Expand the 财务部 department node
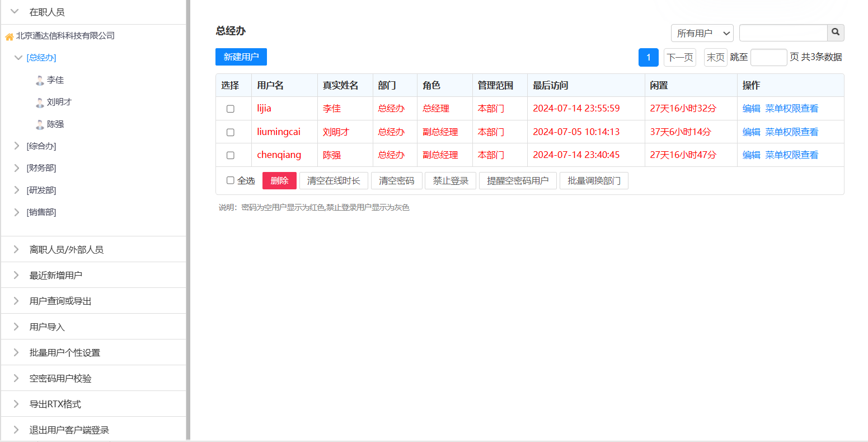868x442 pixels. pyautogui.click(x=17, y=168)
